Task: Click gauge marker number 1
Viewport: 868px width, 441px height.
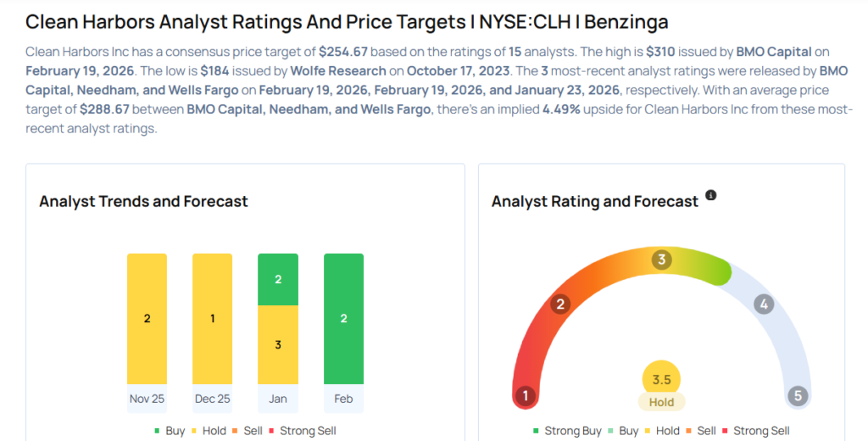Action: (x=526, y=395)
